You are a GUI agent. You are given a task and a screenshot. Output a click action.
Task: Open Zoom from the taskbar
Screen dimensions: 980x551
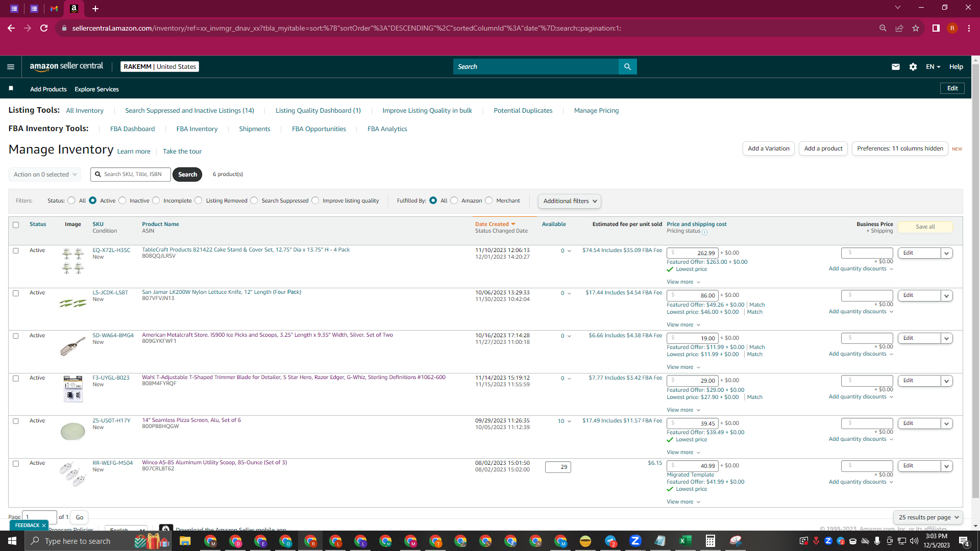[635, 541]
